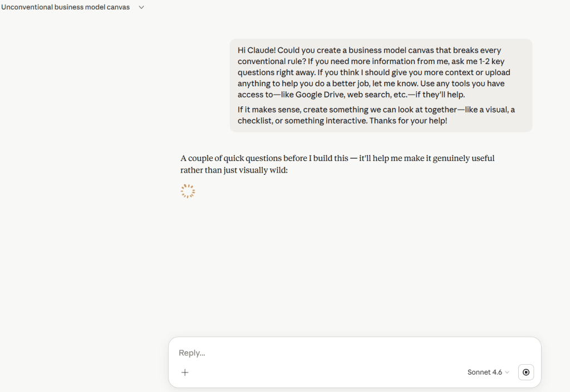
Task: Click the chat title text
Action: tap(66, 7)
